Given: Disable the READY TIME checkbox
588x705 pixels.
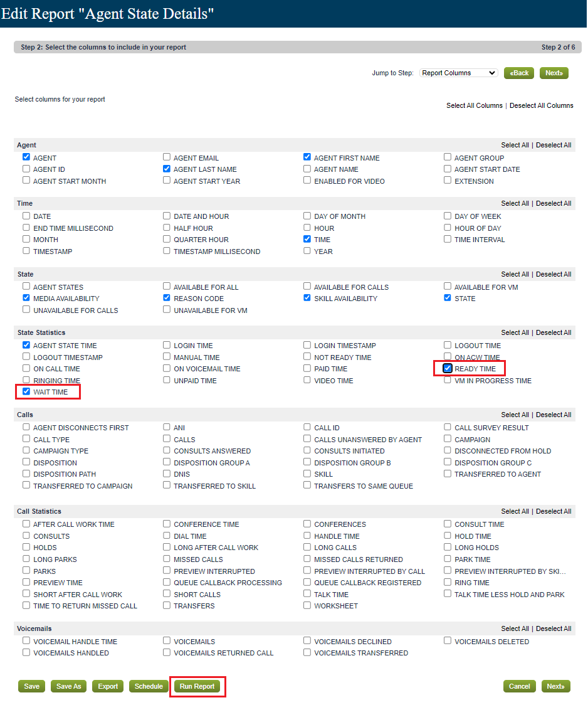Looking at the screenshot, I should [447, 368].
